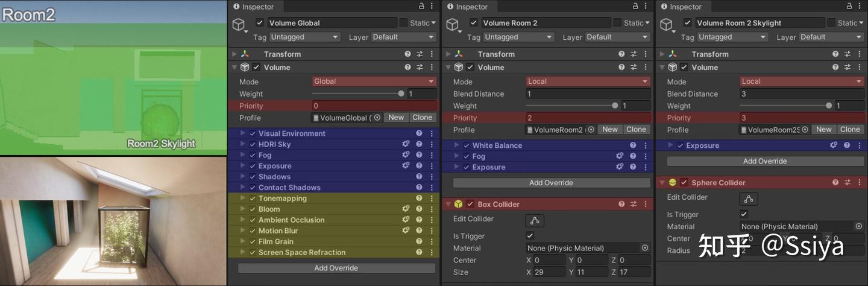
Task: Click the object picker for Sphere Collider material
Action: point(859,226)
